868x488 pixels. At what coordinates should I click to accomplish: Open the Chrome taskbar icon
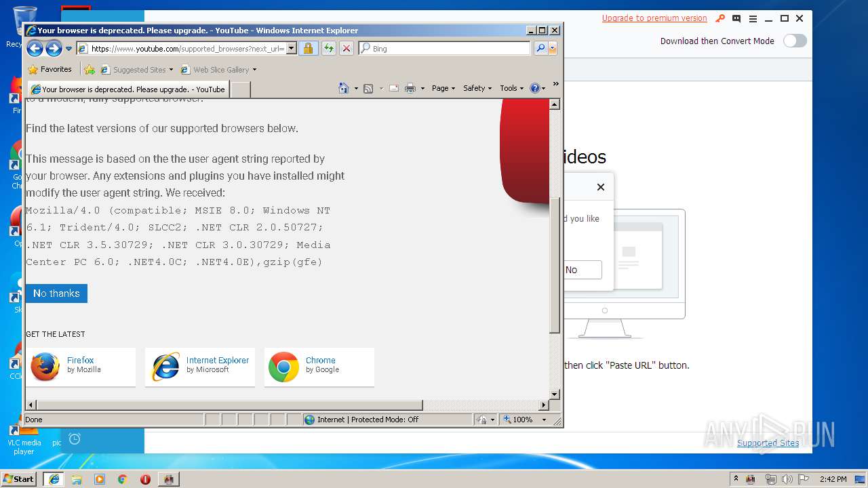122,479
